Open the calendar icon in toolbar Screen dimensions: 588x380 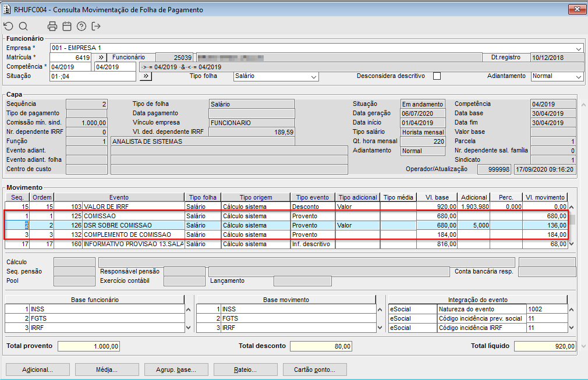pos(67,26)
